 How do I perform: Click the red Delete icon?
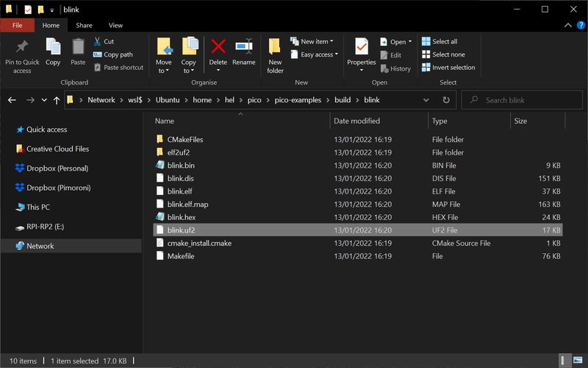point(218,47)
